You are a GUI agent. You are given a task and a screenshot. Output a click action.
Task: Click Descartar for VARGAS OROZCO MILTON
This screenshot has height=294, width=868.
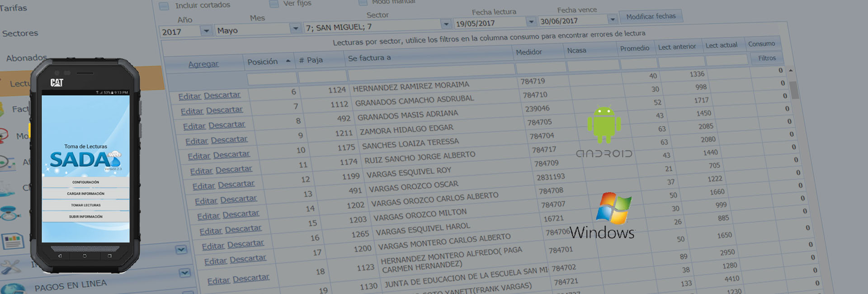click(243, 229)
